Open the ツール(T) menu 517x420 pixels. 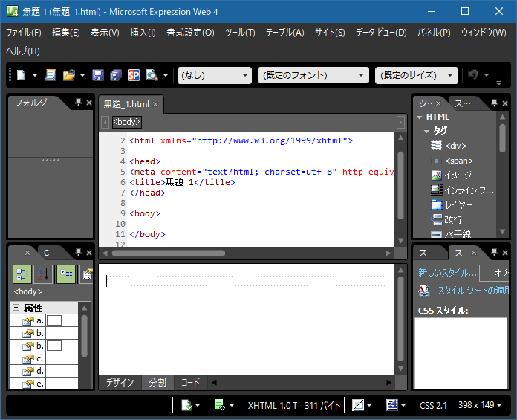coord(240,33)
